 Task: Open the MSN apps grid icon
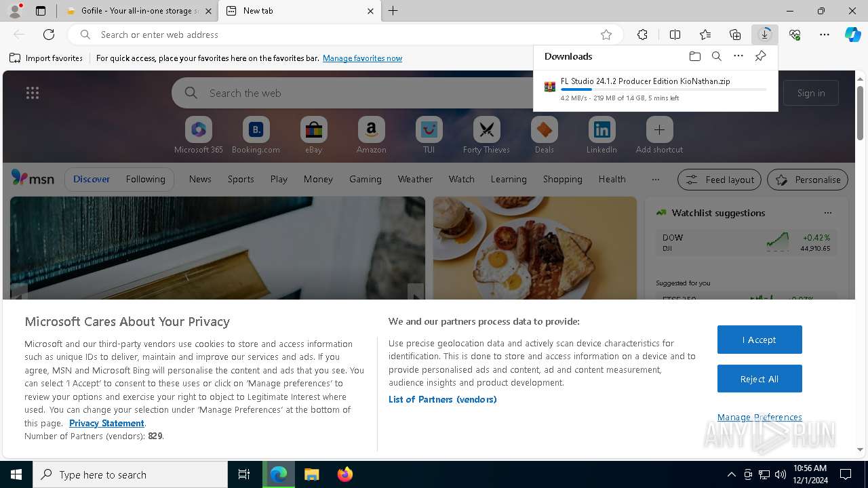33,93
